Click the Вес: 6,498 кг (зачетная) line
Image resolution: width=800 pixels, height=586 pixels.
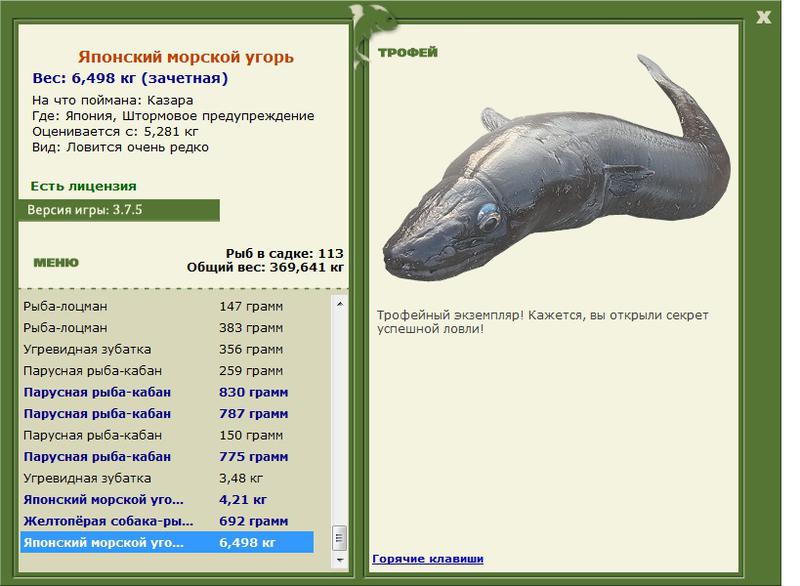[130, 78]
